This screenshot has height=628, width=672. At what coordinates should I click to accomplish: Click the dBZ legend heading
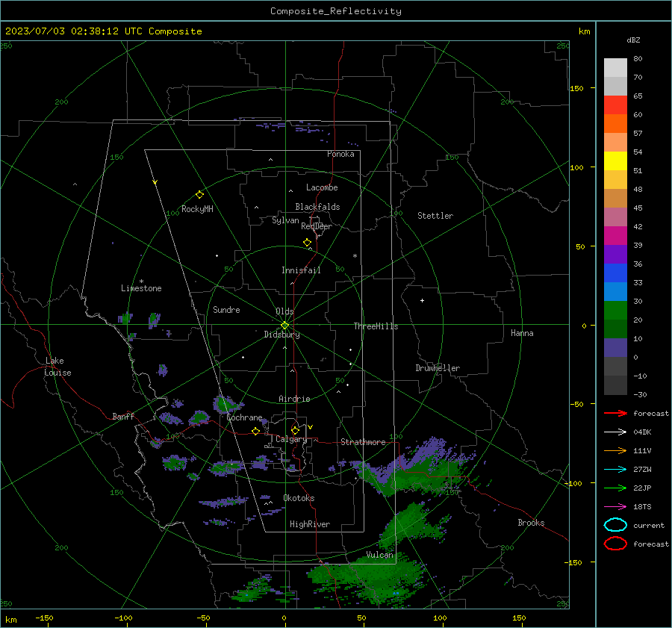tap(633, 40)
